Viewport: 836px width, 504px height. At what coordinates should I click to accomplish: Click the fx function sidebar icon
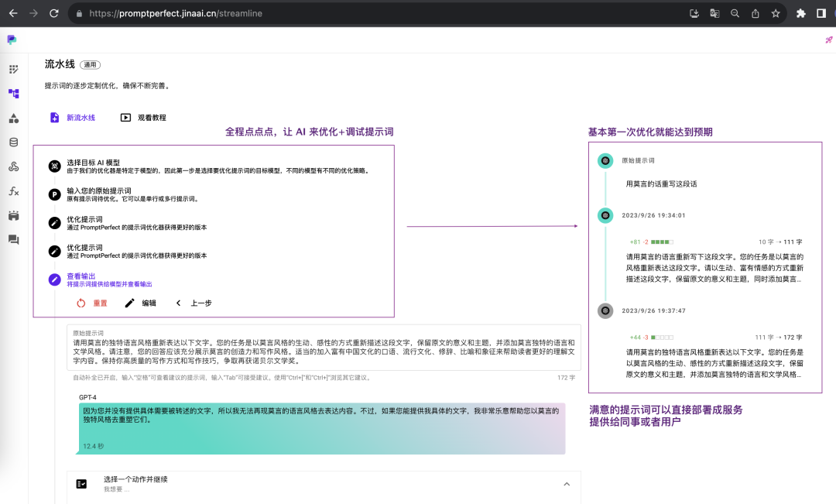pyautogui.click(x=13, y=191)
